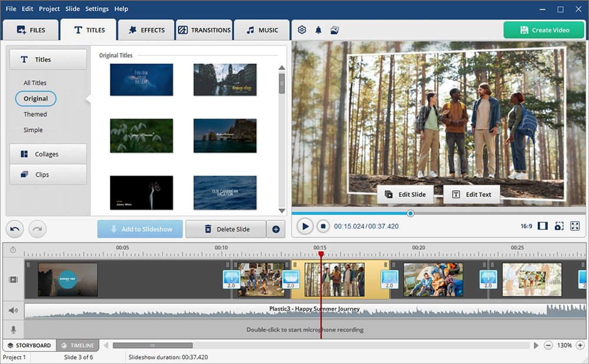Open the File menu
The width and height of the screenshot is (589, 364).
click(11, 9)
